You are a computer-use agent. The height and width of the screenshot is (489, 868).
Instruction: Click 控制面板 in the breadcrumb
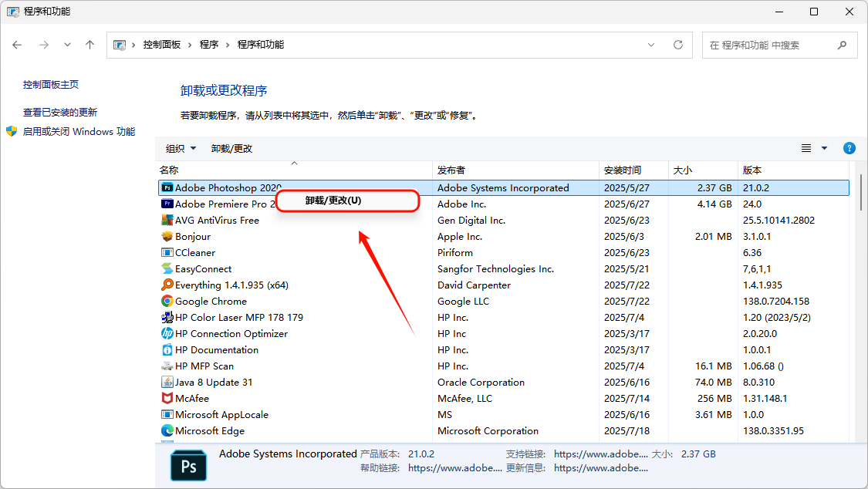pyautogui.click(x=162, y=45)
